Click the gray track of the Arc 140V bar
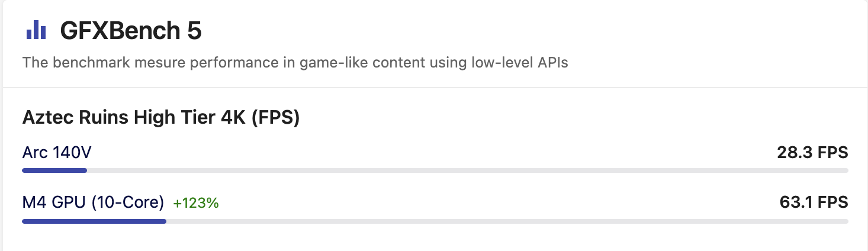The image size is (868, 251). point(468,170)
